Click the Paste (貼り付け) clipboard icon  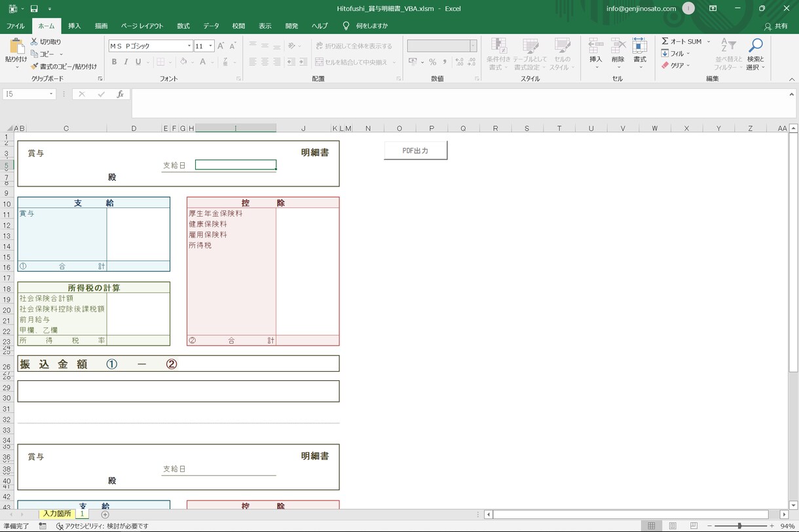click(16, 46)
